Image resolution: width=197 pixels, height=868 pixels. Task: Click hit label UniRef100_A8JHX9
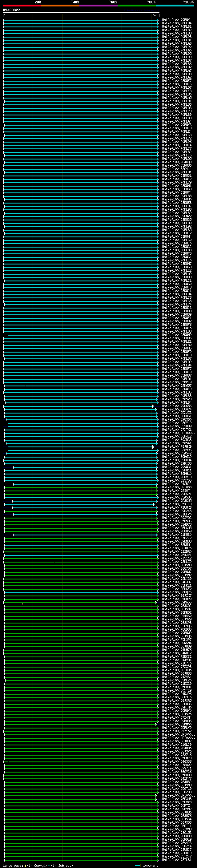pos(177,447)
